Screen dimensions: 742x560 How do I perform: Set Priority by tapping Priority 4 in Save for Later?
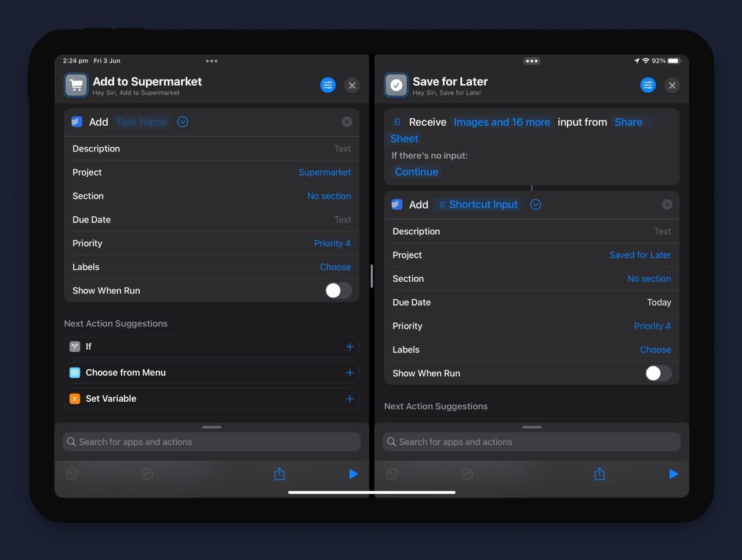coord(653,326)
